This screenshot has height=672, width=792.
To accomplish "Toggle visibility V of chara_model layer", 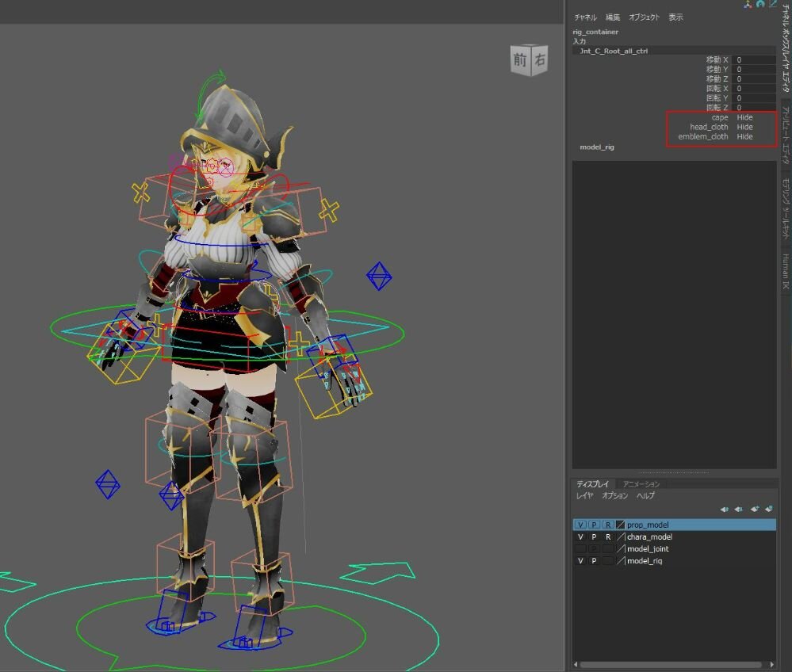I will [x=581, y=536].
